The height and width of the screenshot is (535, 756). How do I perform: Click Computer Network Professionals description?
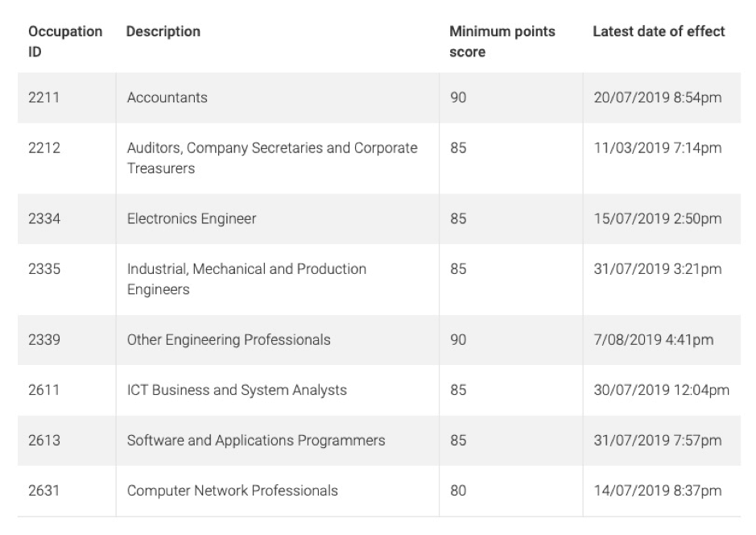click(x=233, y=491)
